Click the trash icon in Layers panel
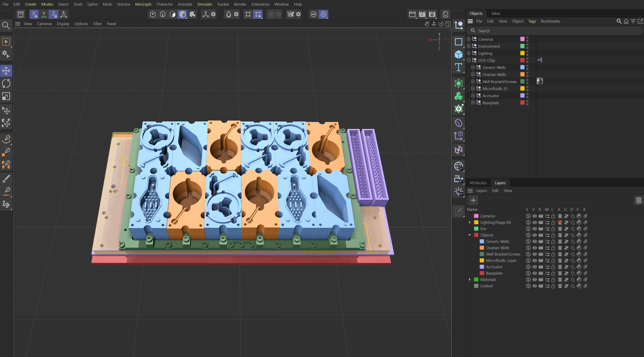 [639, 200]
